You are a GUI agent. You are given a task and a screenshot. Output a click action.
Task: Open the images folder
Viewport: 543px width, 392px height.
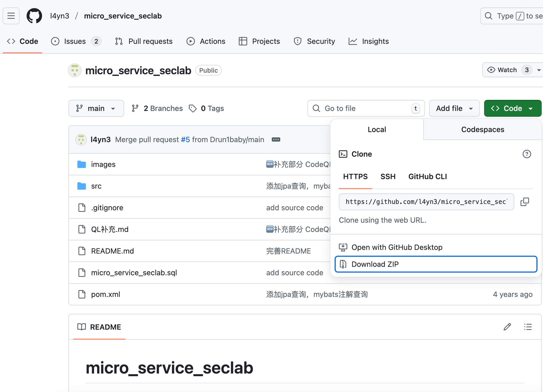(103, 164)
